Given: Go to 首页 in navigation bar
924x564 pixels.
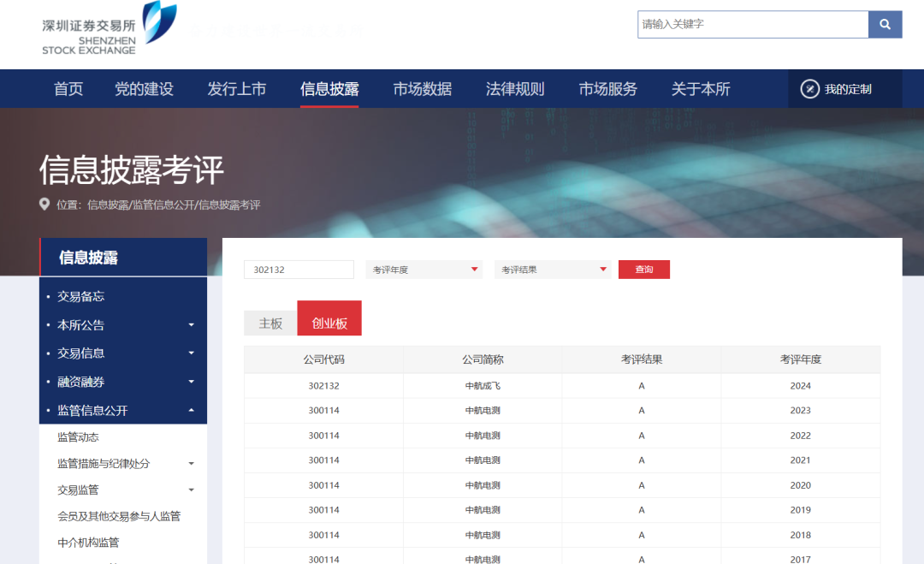Looking at the screenshot, I should 68,89.
